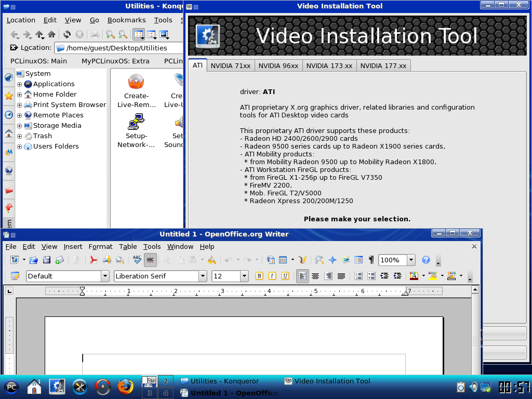Open Font Color dropdown arrow in Writer
Image resolution: width=532 pixels, height=399 pixels.
coord(423,276)
